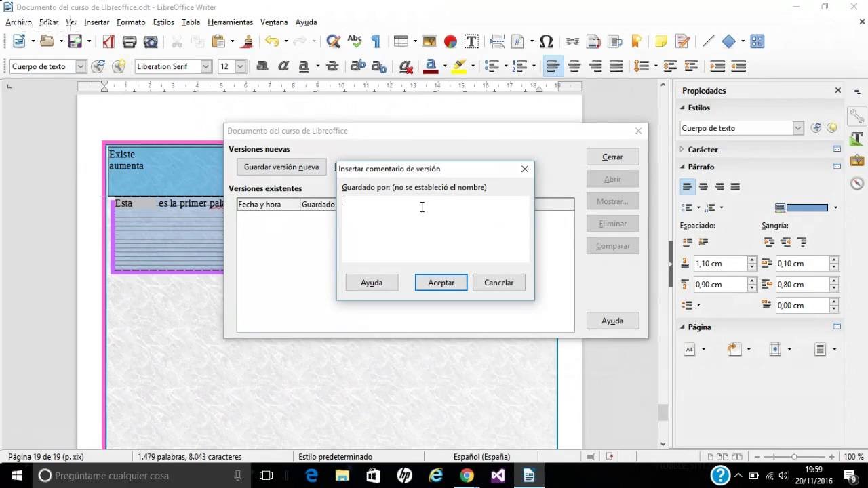Click the Insert chart icon
Image resolution: width=868 pixels, height=488 pixels.
pos(450,41)
